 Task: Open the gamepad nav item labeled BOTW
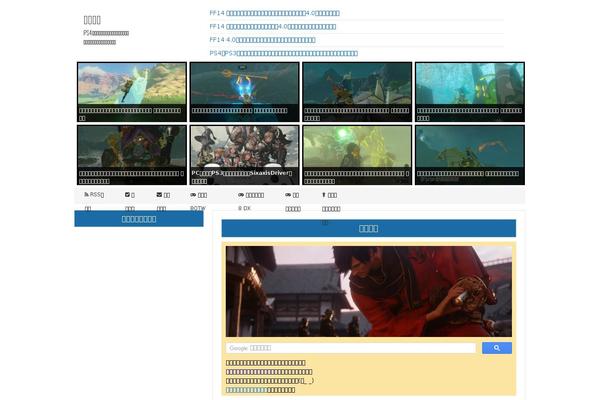(x=198, y=201)
